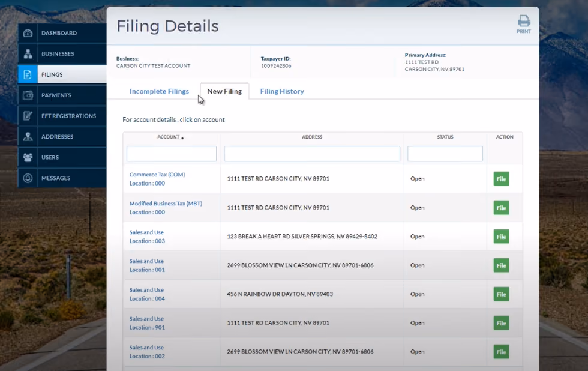Focus the Address filter input
588x371 pixels.
coord(312,154)
